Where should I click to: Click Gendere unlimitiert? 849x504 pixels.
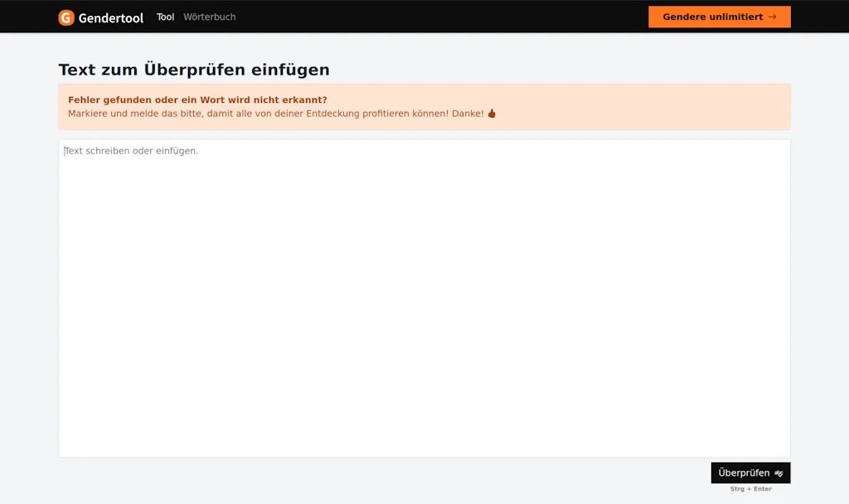719,17
